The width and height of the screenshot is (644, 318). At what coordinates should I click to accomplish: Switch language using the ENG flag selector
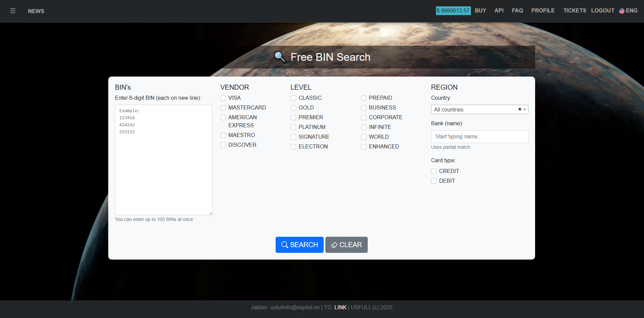[x=628, y=11]
